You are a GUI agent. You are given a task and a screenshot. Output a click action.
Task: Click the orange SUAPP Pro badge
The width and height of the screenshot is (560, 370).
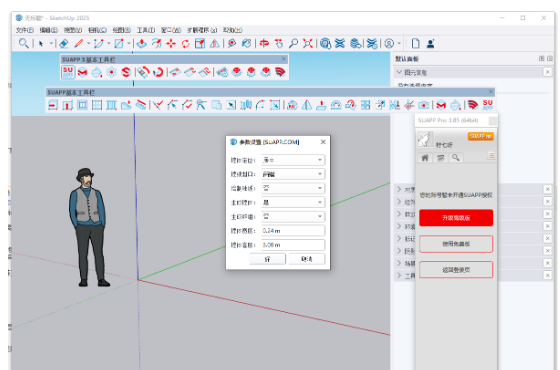click(481, 136)
